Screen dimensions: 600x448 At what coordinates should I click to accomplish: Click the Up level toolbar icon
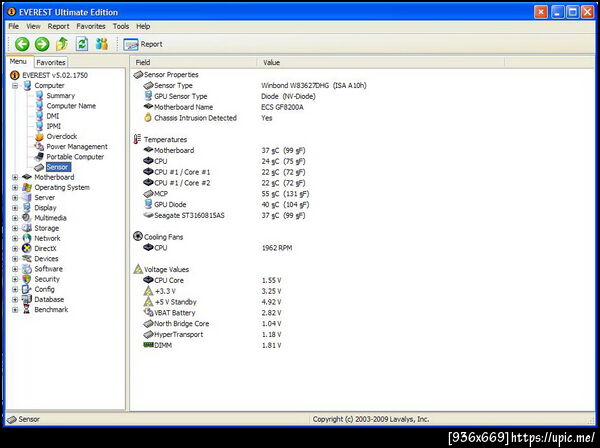point(62,44)
